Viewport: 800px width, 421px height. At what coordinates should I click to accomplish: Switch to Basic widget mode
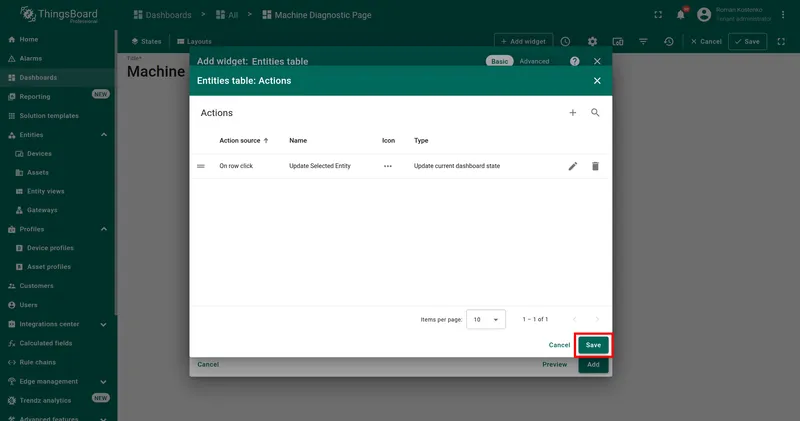tap(499, 61)
